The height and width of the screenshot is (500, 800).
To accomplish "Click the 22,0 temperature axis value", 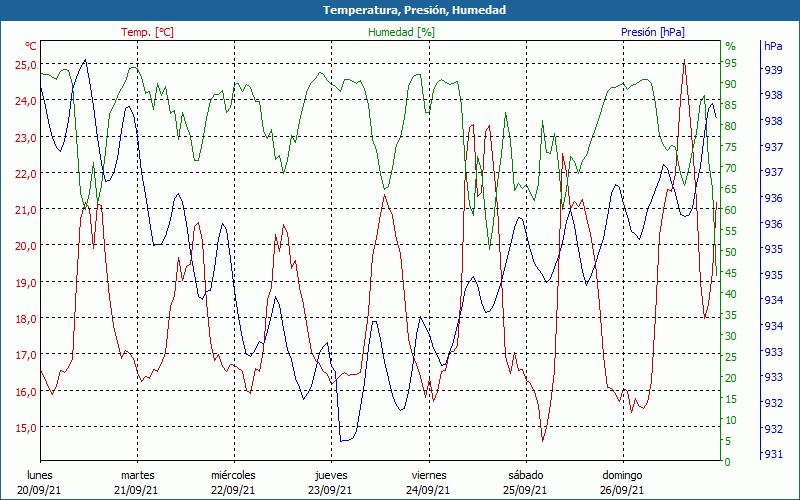I will [27, 174].
